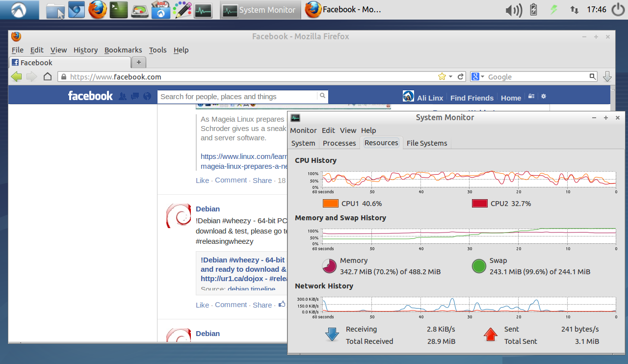Viewport: 628px width, 364px height.
Task: Go to Facebook Home link
Action: click(x=511, y=98)
